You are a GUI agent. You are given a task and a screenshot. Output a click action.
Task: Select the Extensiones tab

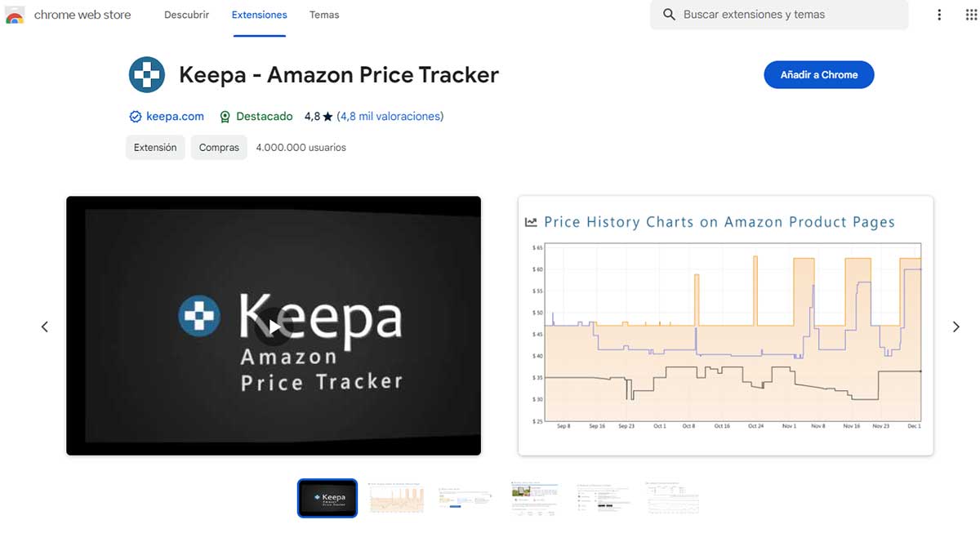[259, 15]
